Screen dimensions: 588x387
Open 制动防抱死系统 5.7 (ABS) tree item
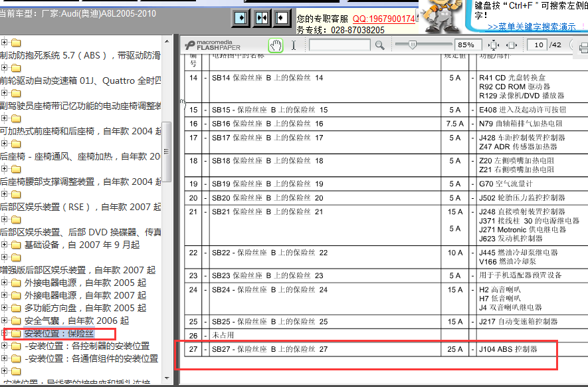click(x=80, y=56)
